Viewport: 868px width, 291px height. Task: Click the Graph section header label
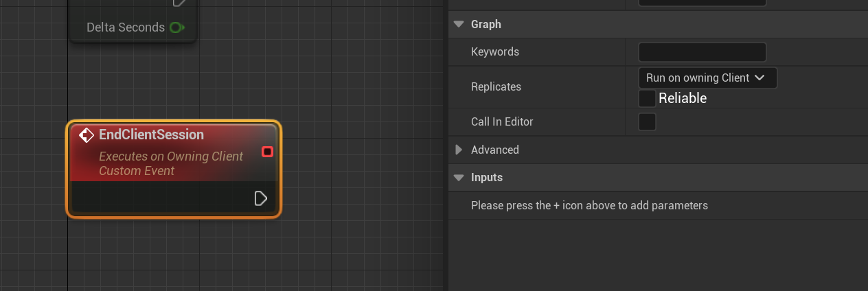point(486,24)
